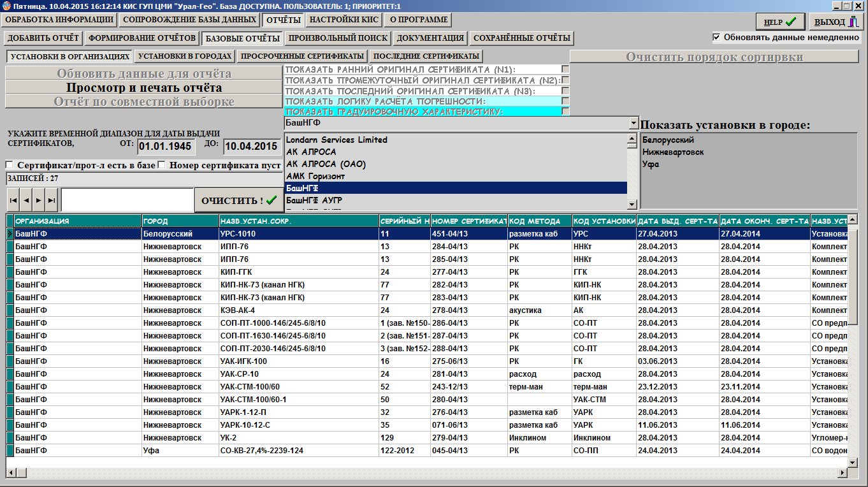Click the ДО date field 10.04.2015
This screenshot has height=487, width=868.
(252, 147)
